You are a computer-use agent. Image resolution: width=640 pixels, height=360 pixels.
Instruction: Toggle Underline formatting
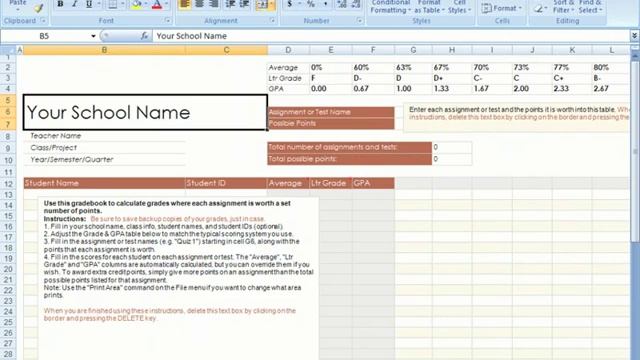[89, 4]
